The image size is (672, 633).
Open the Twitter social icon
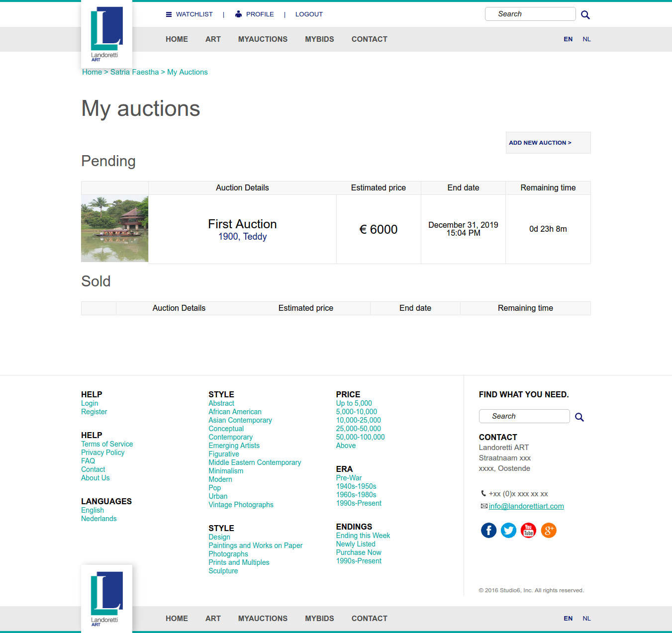point(508,531)
